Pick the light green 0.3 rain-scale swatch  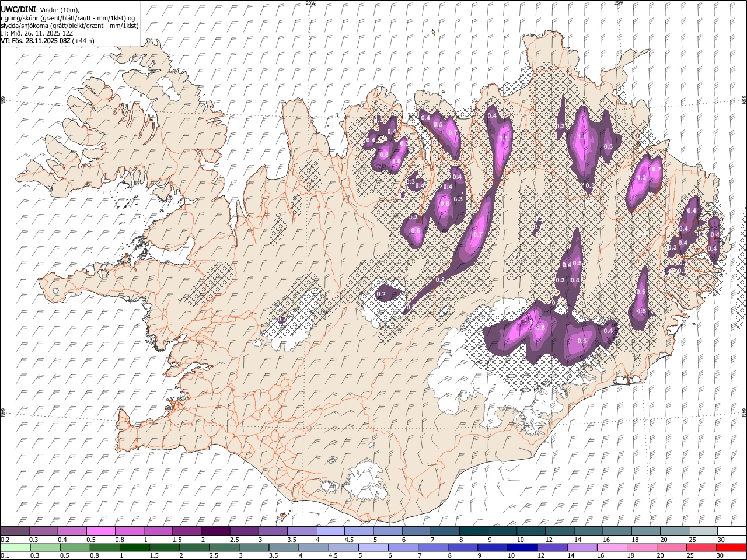tap(44, 547)
